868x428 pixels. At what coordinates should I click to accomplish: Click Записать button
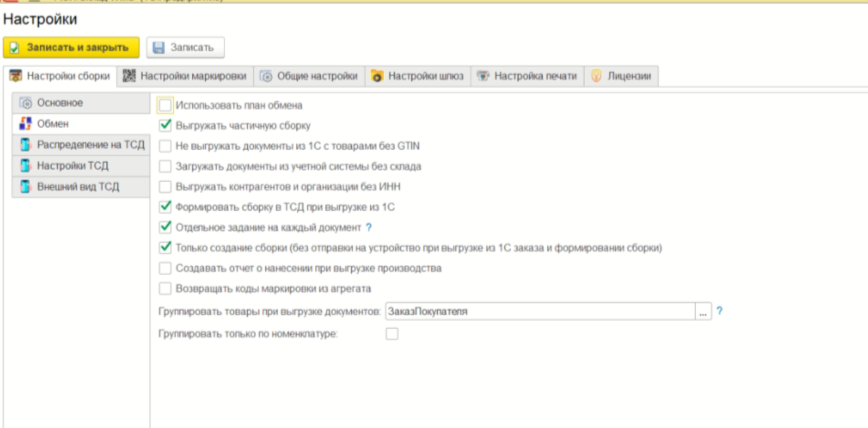(185, 48)
